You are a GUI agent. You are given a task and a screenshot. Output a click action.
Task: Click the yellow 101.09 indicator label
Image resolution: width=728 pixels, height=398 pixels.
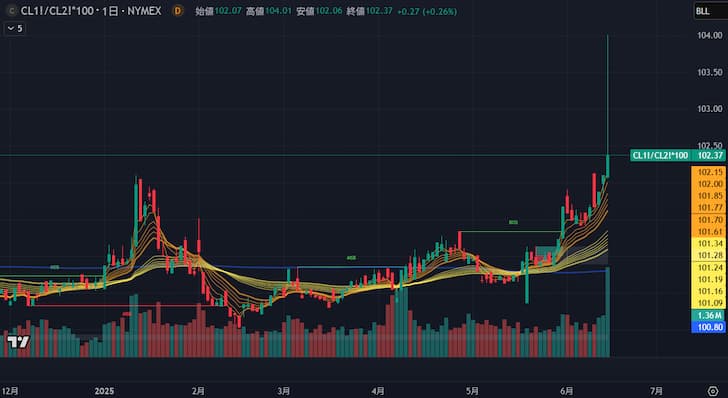[x=708, y=303]
